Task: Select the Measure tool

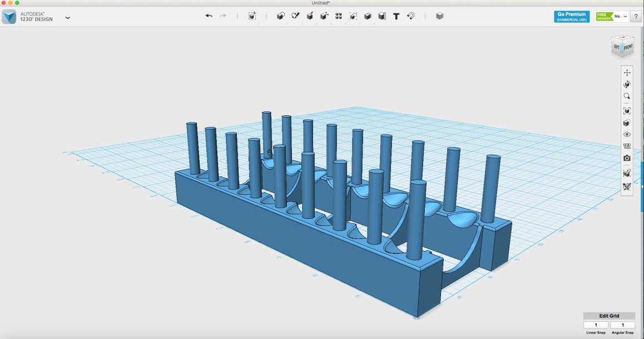Action: click(x=382, y=16)
